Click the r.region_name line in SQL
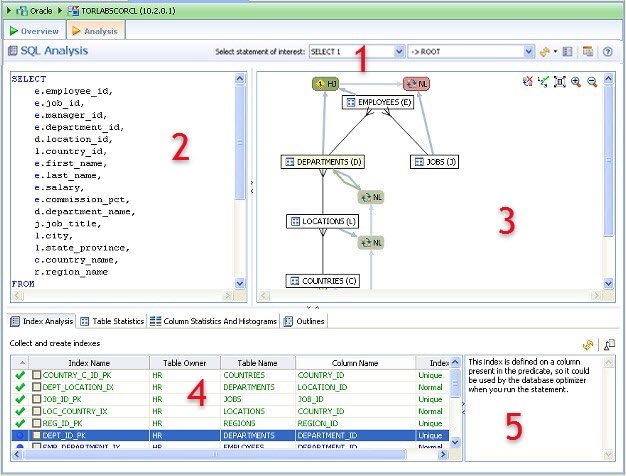The image size is (626, 476). (71, 272)
